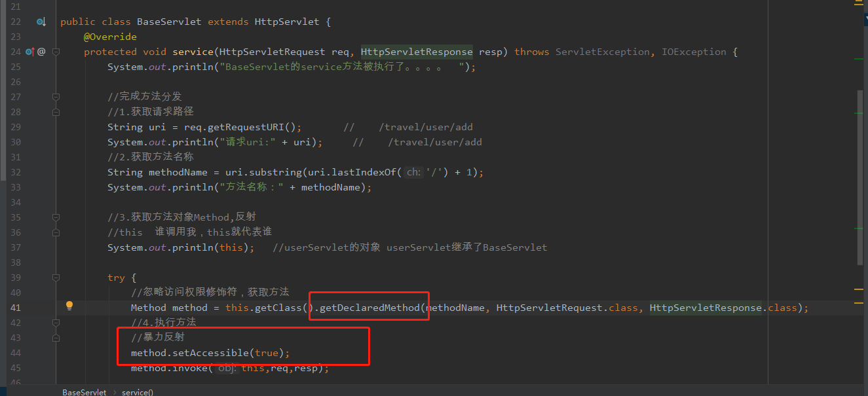This screenshot has width=868, height=396.
Task: Click the vertical editor scrollbar thumb
Action: click(861, 177)
